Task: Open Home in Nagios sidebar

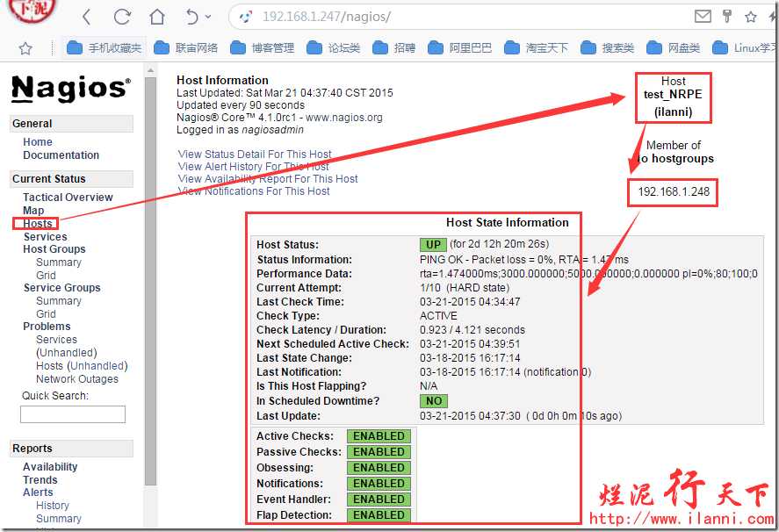Action: [37, 141]
